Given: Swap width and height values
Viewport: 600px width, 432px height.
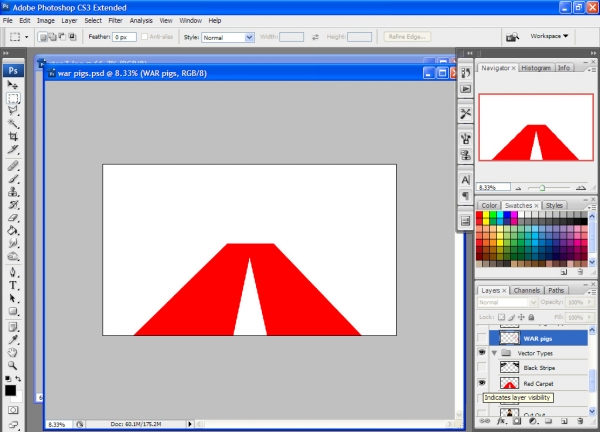Looking at the screenshot, I should coord(315,37).
